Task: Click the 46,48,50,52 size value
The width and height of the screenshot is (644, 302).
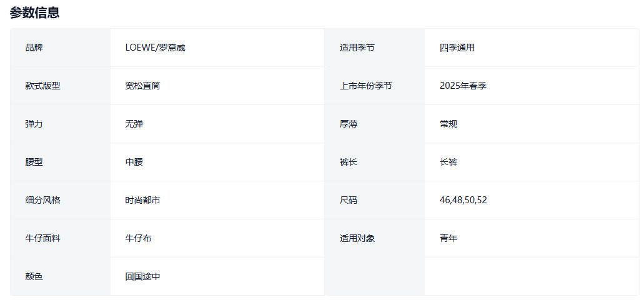Action: point(463,200)
